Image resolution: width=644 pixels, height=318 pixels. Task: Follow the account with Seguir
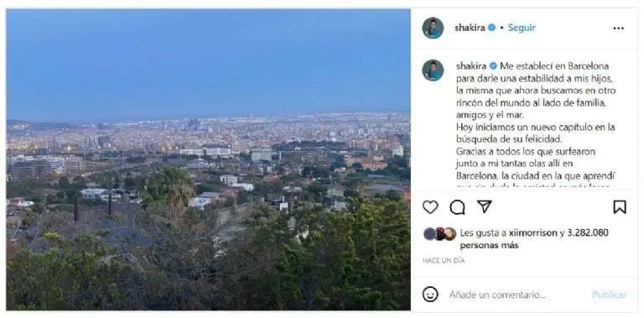(x=522, y=28)
